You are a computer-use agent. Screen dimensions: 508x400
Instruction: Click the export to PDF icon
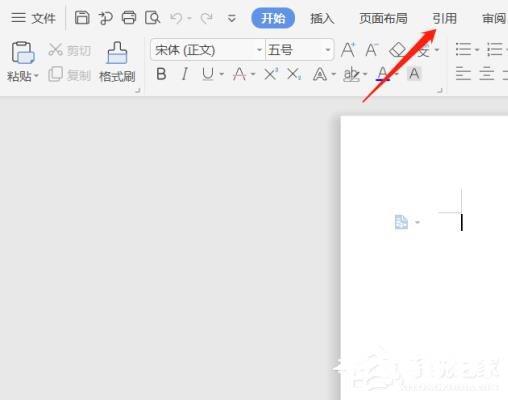tap(105, 18)
